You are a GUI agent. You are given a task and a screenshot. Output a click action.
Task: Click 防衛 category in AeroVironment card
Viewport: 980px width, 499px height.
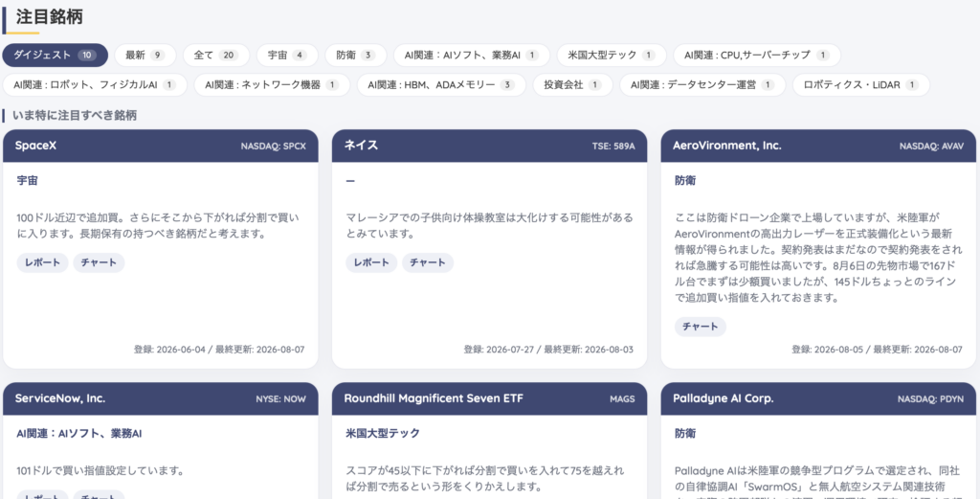[685, 181]
